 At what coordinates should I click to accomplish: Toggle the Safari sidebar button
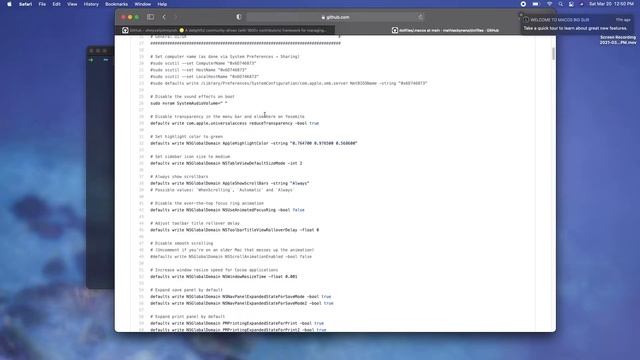click(151, 17)
